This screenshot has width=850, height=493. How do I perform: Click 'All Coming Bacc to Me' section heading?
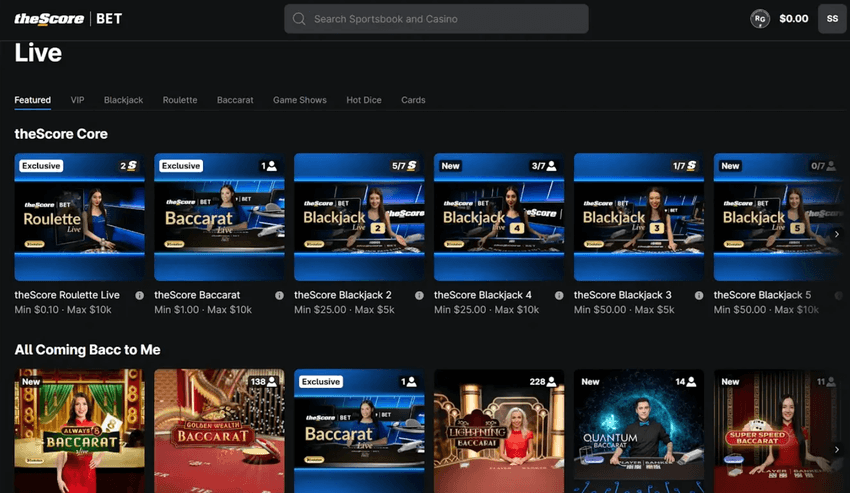pyautogui.click(x=87, y=350)
